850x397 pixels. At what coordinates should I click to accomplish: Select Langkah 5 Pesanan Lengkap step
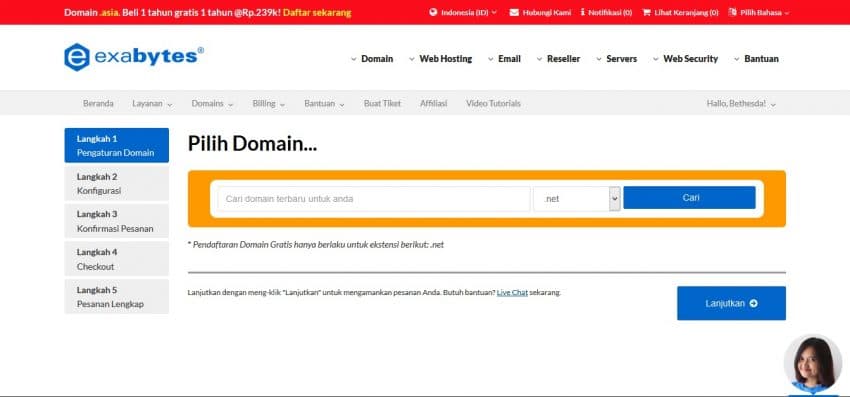point(117,297)
